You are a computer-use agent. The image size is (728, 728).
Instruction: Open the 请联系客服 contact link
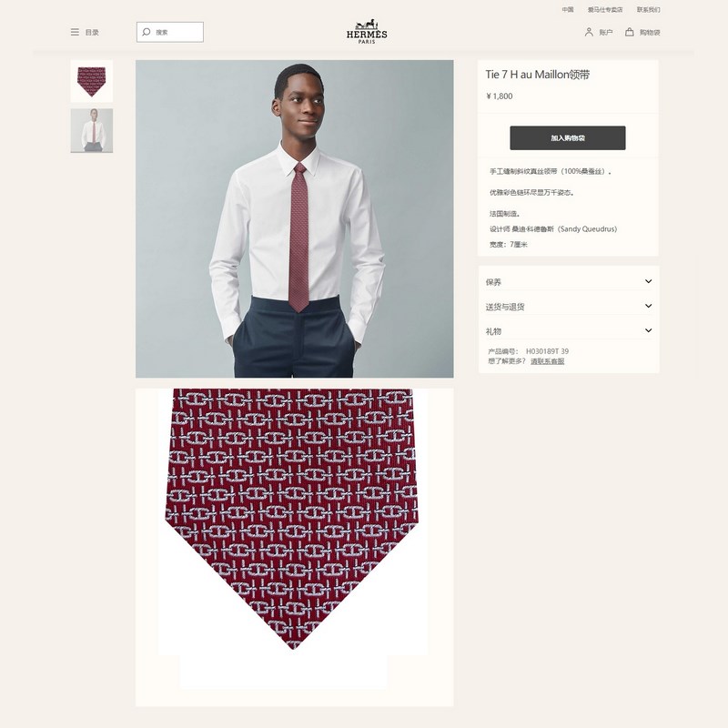tap(548, 360)
